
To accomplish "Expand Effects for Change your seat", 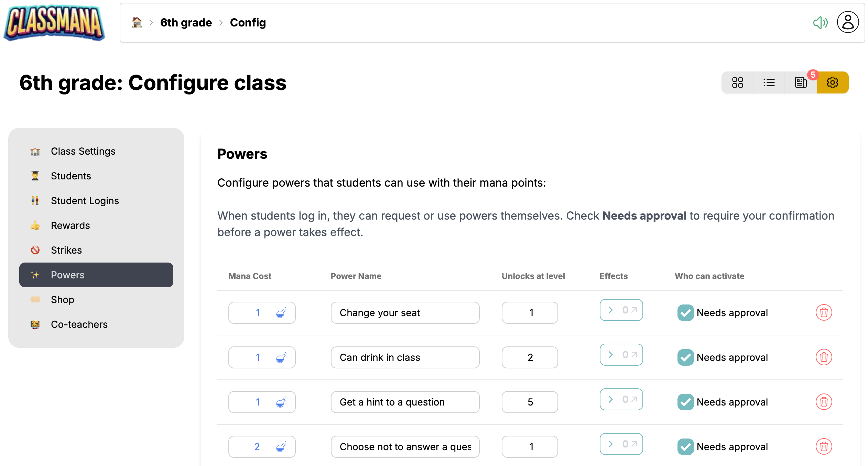I will (x=621, y=310).
